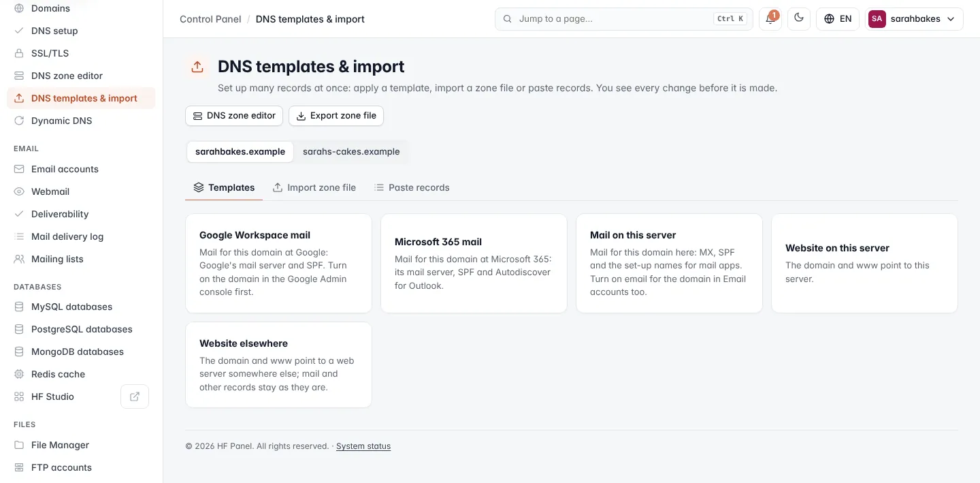Click the Redis cache chip icon

click(x=19, y=374)
